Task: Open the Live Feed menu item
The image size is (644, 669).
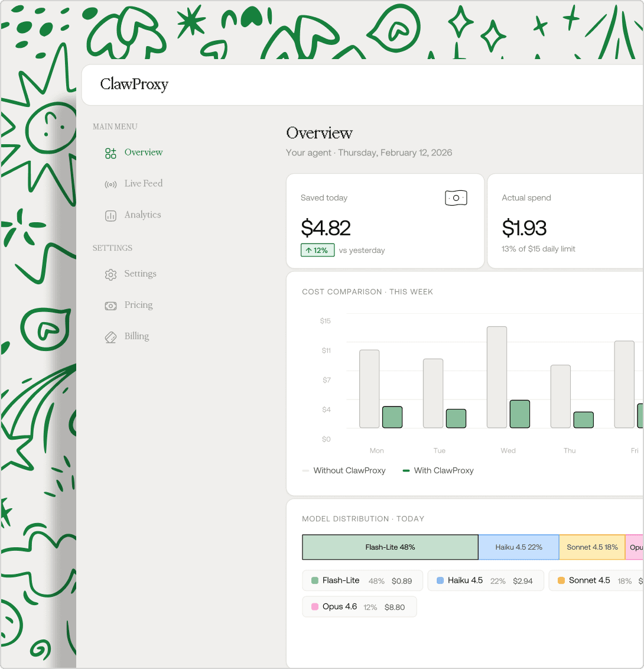Action: tap(144, 184)
